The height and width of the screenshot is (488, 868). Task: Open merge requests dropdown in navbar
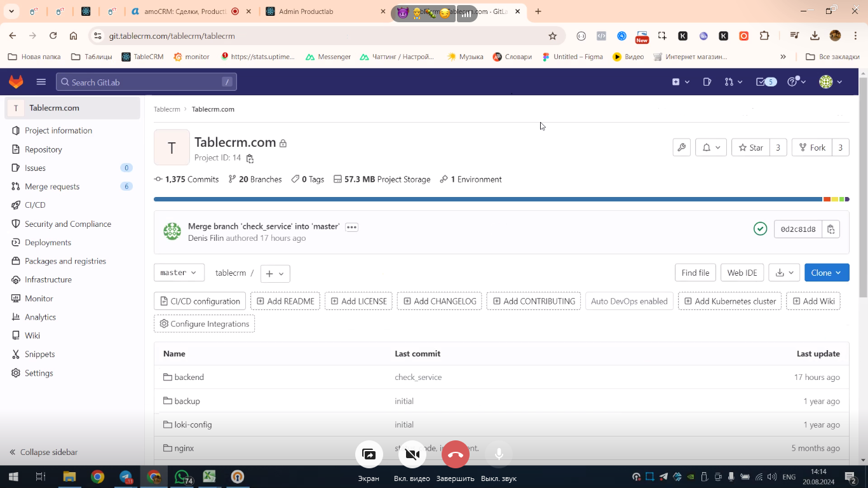(733, 81)
